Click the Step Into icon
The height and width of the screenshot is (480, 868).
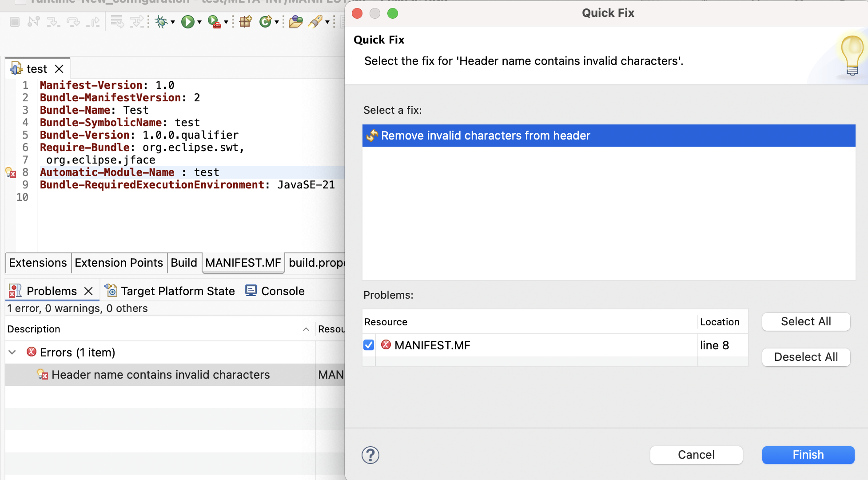click(x=53, y=21)
